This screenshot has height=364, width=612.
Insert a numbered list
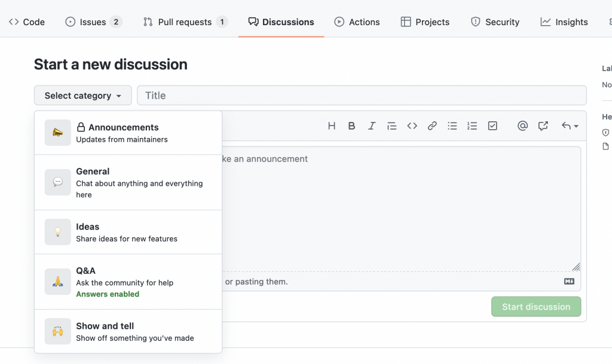click(x=472, y=126)
